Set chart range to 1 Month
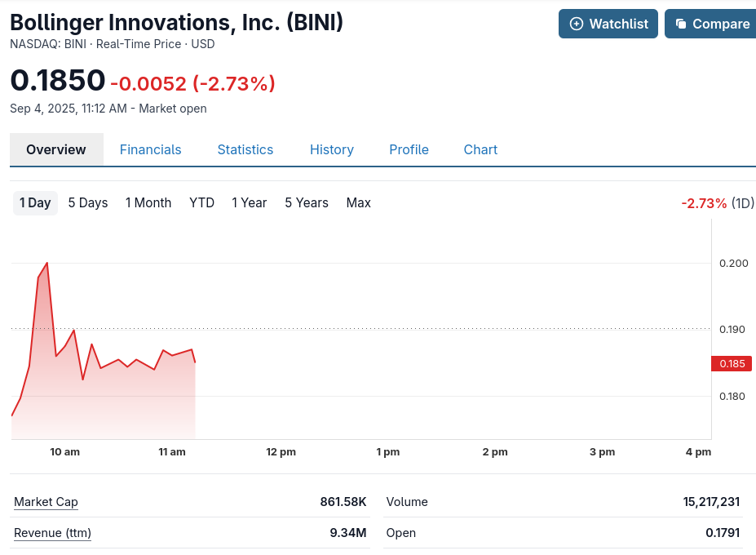This screenshot has width=756, height=555. click(148, 202)
